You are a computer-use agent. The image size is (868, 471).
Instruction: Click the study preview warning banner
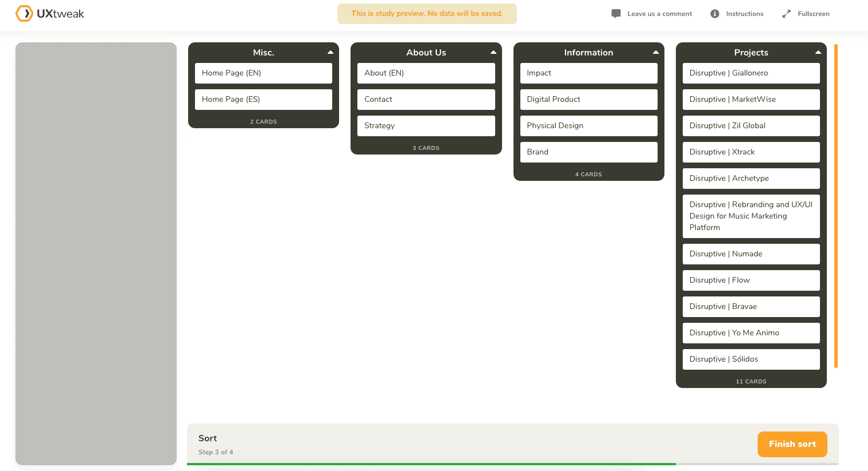(427, 13)
